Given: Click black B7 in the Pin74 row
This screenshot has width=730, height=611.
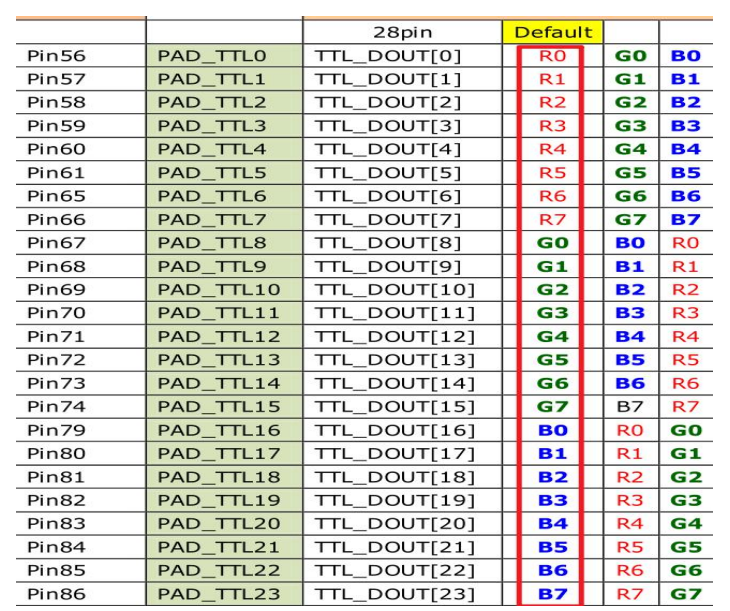Looking at the screenshot, I should [x=630, y=407].
